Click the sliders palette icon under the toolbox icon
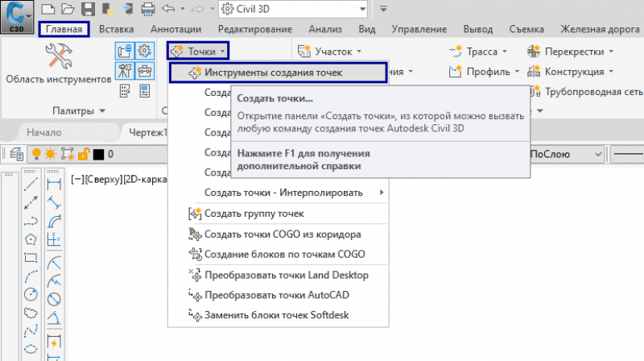 (145, 91)
